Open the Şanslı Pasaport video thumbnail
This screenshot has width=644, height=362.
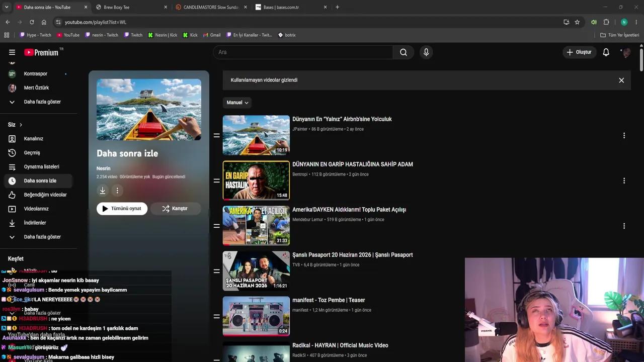tap(256, 271)
